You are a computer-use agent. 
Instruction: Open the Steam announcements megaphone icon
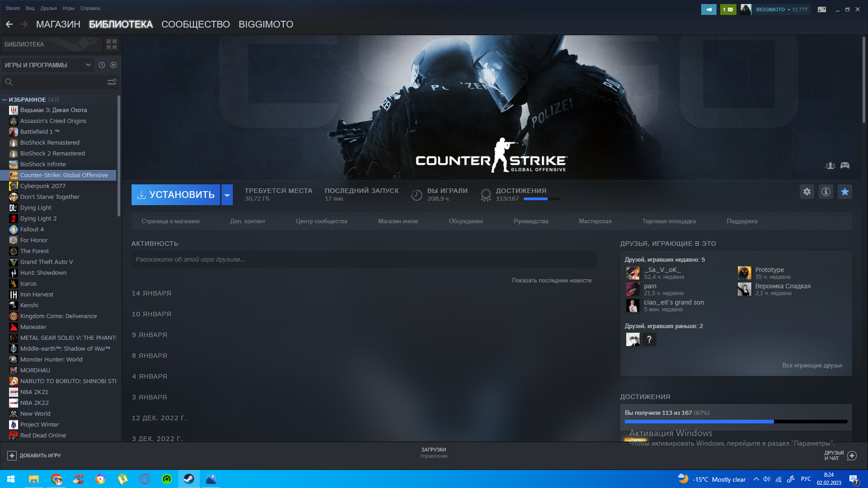click(708, 9)
